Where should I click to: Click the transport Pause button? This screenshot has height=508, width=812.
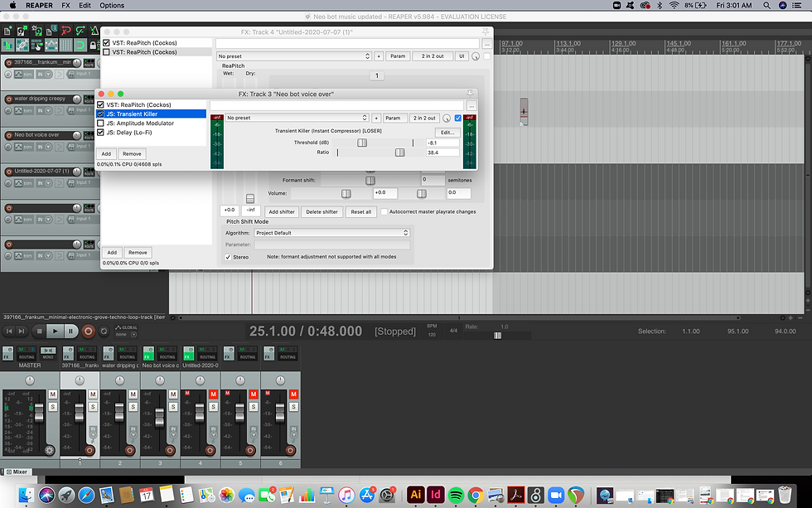point(70,331)
